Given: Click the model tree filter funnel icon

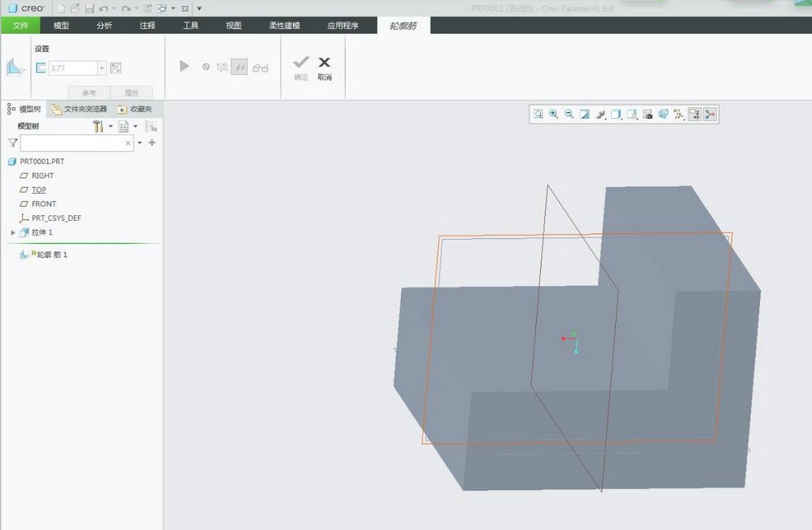Looking at the screenshot, I should click(x=13, y=143).
